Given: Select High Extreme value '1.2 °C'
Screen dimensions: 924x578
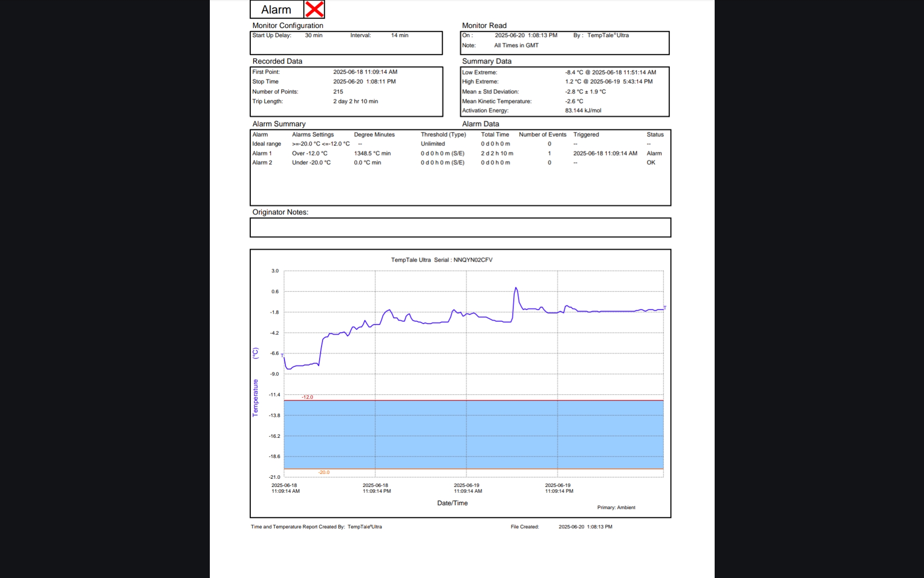Looking at the screenshot, I should (x=573, y=81).
